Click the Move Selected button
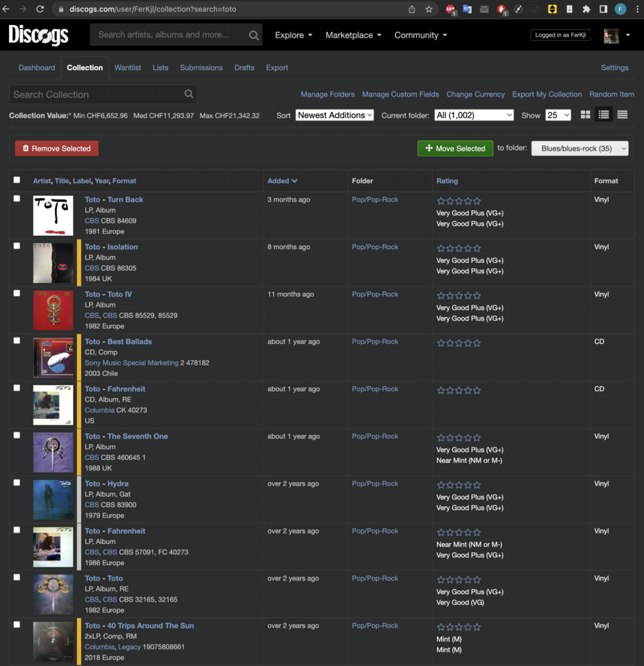Image resolution: width=644 pixels, height=666 pixels. [455, 148]
